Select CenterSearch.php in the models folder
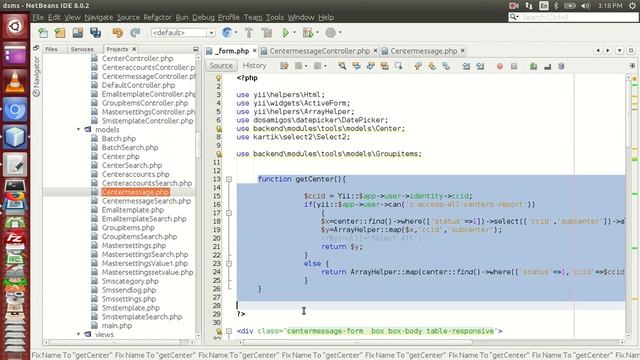Screen dimensions: 640x360 [x=131, y=165]
